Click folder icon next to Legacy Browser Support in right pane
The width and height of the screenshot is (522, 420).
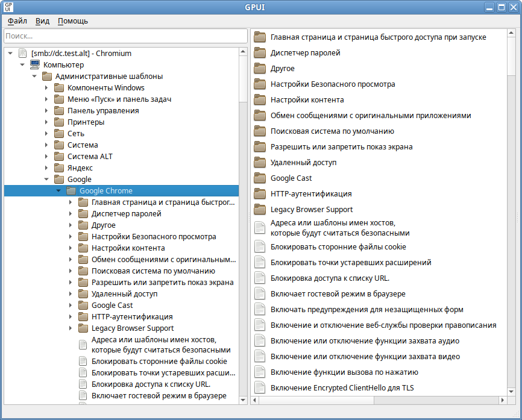point(260,210)
